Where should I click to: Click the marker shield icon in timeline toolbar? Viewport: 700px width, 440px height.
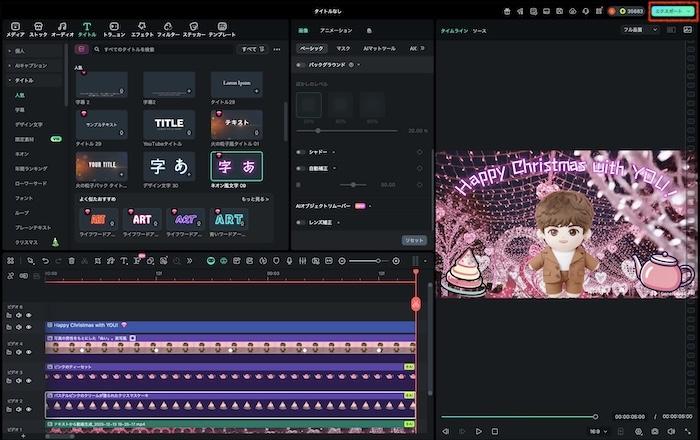click(276, 261)
